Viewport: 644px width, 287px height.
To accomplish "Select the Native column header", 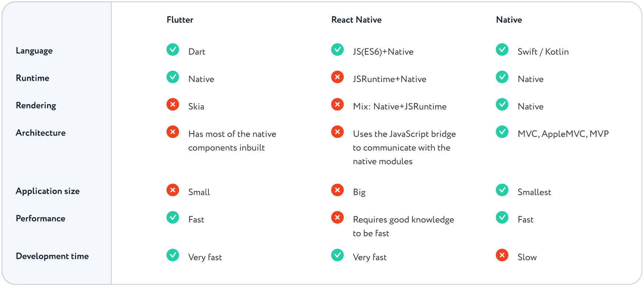I will [x=509, y=20].
